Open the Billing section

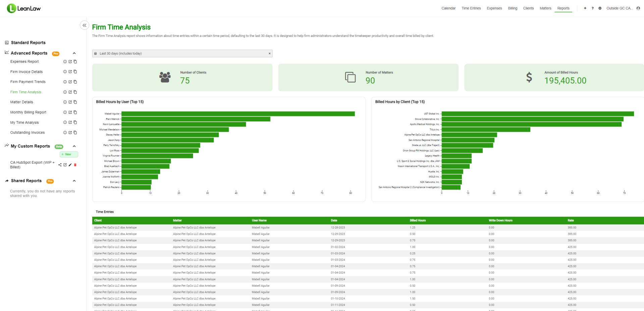click(513, 8)
